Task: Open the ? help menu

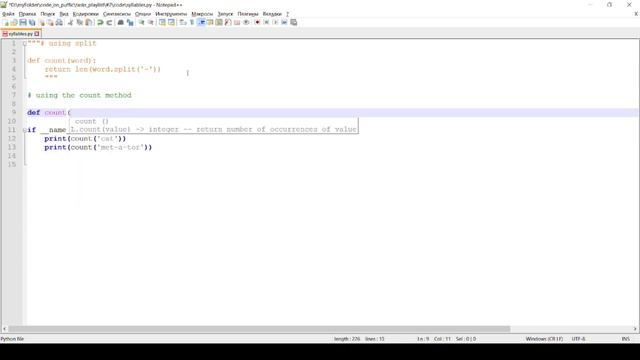Action: 287,14
